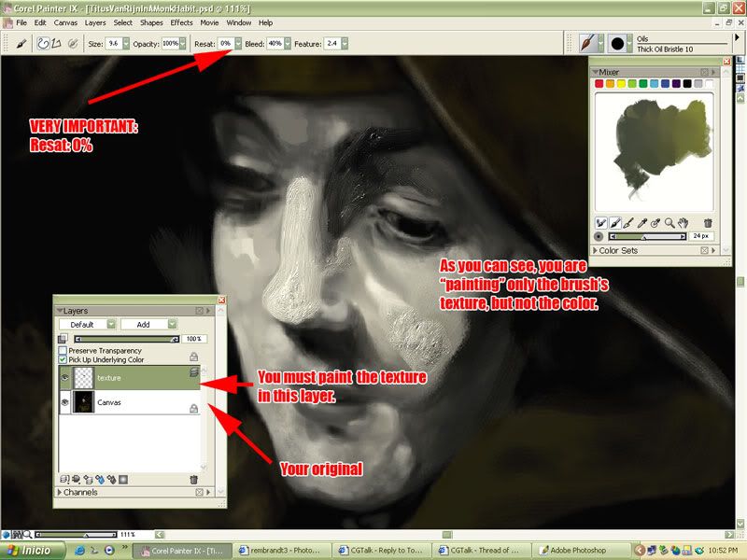Open the Effects menu

pyautogui.click(x=181, y=22)
